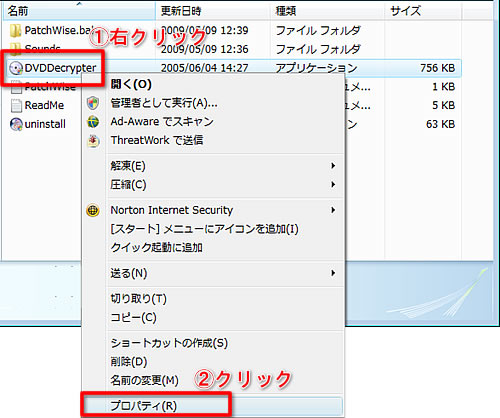Click the shield icon for run as administrator
Screen dimensions: 500x418
[93, 103]
